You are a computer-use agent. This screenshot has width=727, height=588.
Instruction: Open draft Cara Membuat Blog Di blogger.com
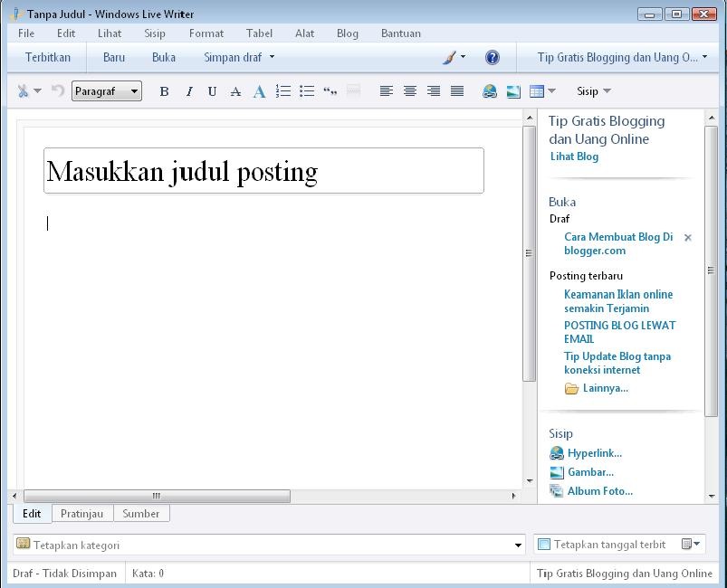coord(618,243)
